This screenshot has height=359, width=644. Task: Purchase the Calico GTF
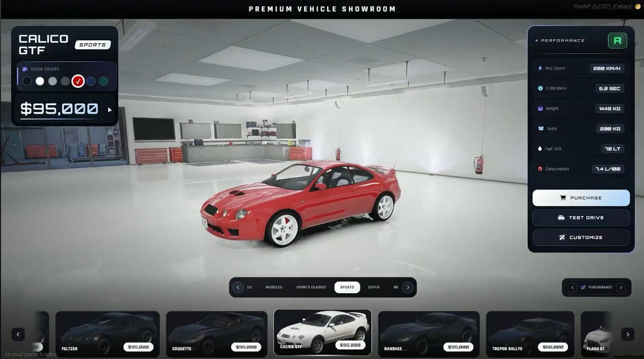581,198
